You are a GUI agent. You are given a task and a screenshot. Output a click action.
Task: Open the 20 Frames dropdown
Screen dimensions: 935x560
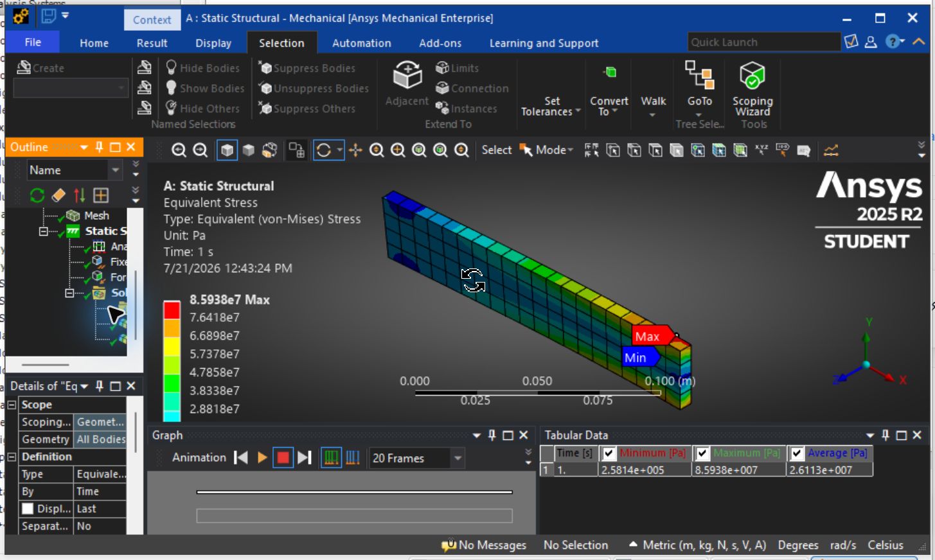[x=458, y=459]
